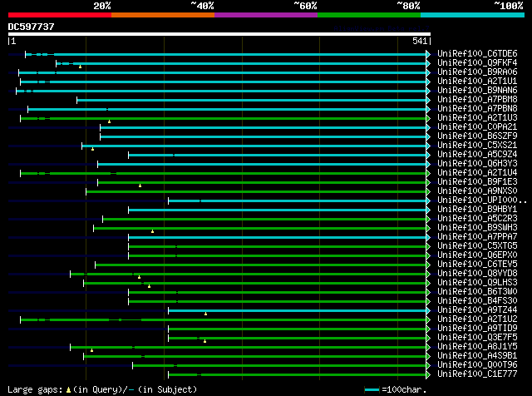Select the label UniRef100_A7PPA7
Image resolution: width=532 pixels, height=396 pixels.
pyautogui.click(x=477, y=237)
